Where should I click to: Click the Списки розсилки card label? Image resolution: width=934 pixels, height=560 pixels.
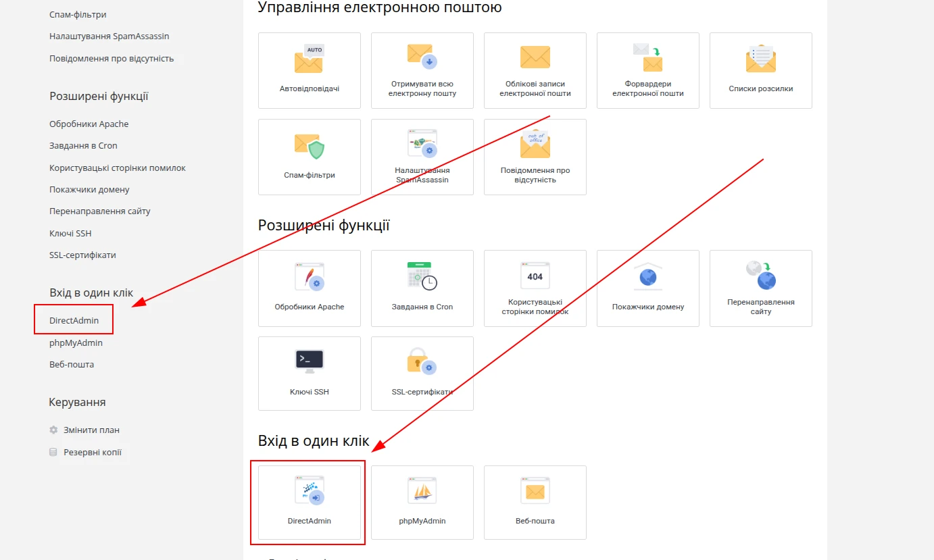[x=761, y=88]
